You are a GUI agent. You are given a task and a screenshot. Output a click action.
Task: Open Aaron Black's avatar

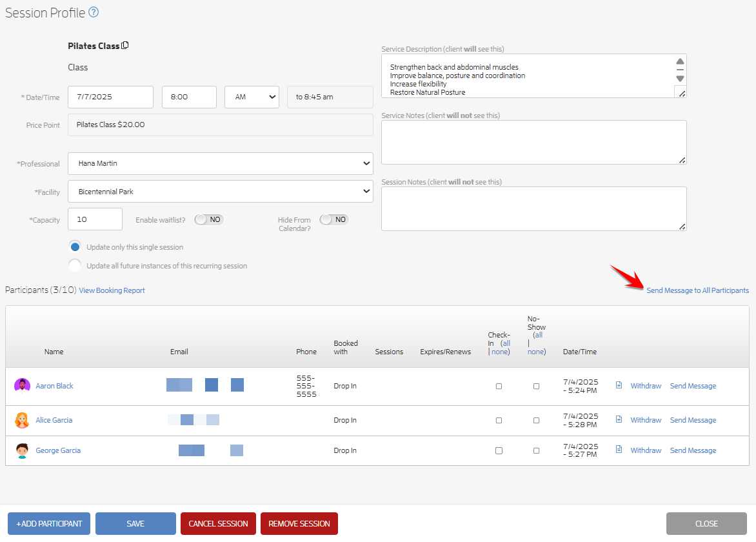22,386
